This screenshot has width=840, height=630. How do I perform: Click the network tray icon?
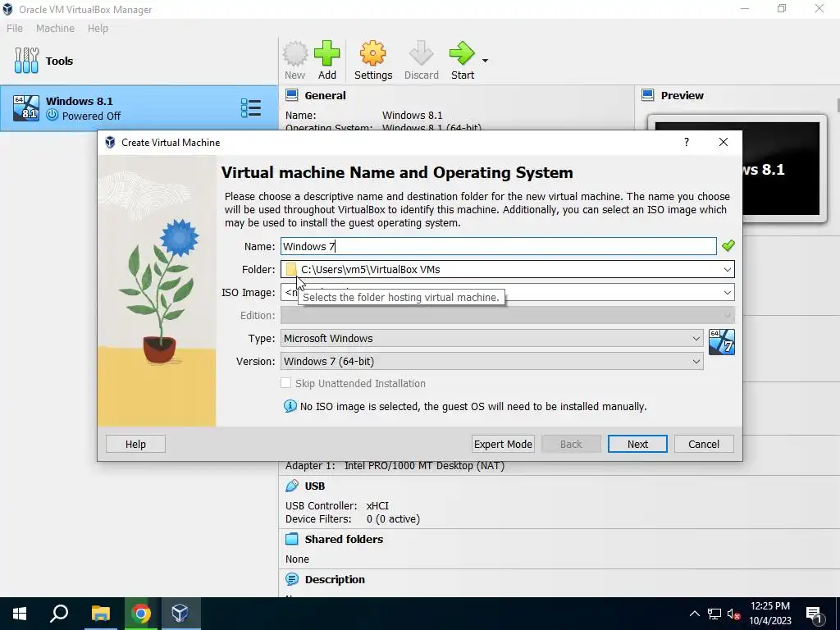point(714,614)
